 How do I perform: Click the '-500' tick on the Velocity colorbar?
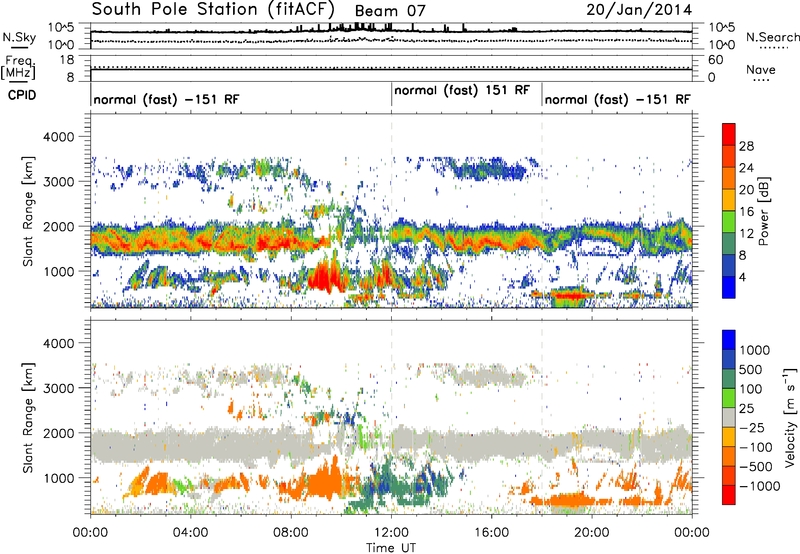[x=755, y=466]
